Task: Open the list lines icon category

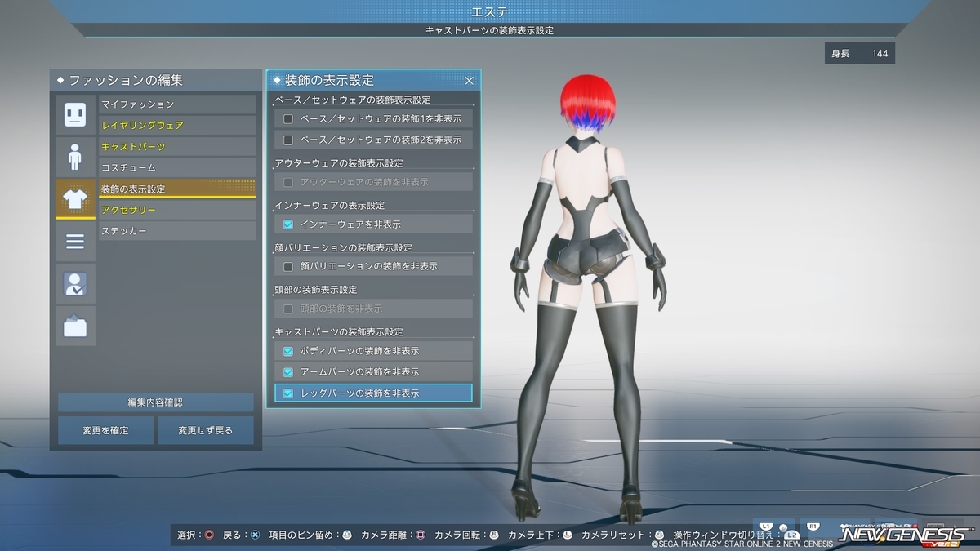Action: click(75, 241)
